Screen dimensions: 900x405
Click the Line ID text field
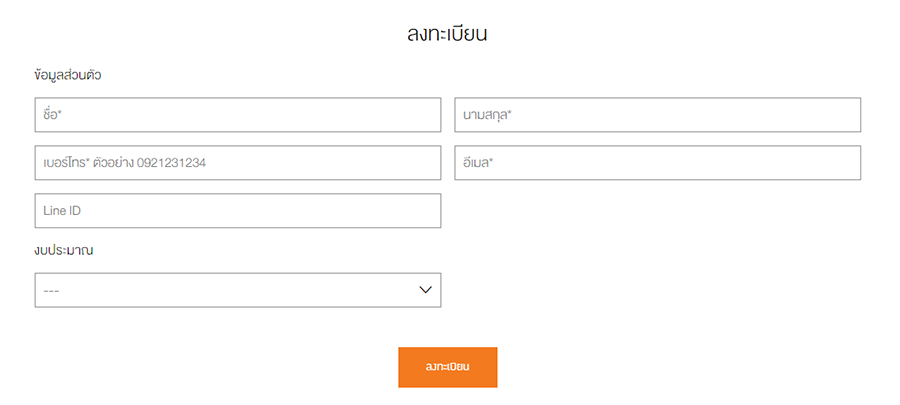237,210
